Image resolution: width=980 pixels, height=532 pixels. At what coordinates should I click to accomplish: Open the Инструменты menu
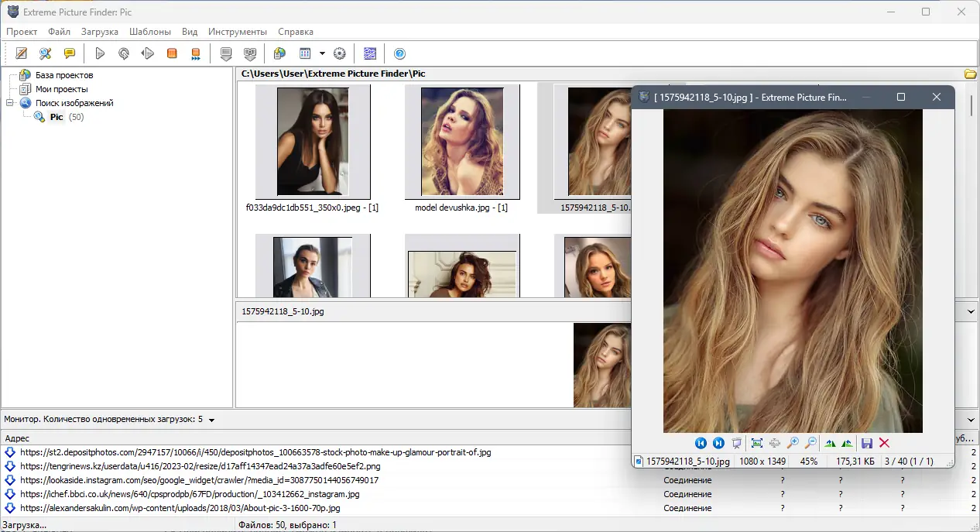237,32
